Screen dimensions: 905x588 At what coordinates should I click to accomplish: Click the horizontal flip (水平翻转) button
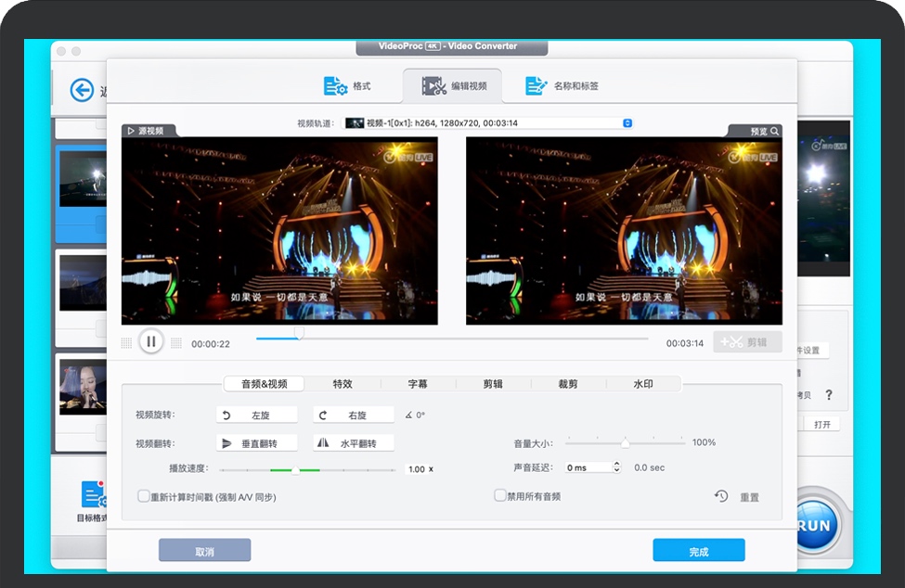tap(353, 443)
